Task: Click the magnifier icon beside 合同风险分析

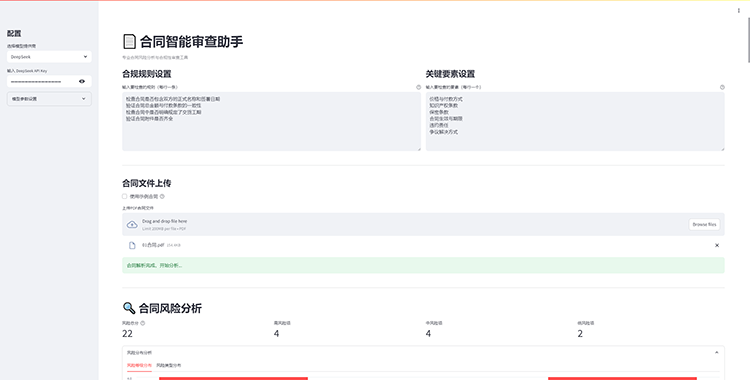Action: (x=129, y=308)
